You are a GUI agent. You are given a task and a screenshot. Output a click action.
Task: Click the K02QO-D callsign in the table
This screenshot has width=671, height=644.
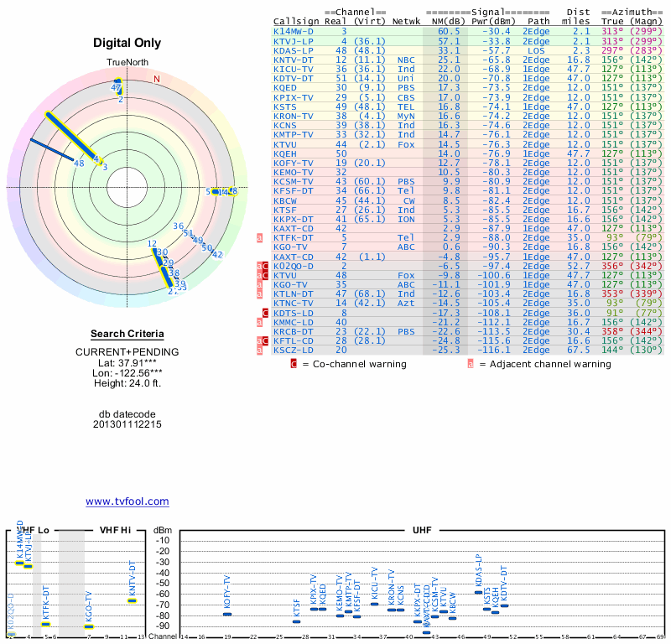tap(294, 266)
